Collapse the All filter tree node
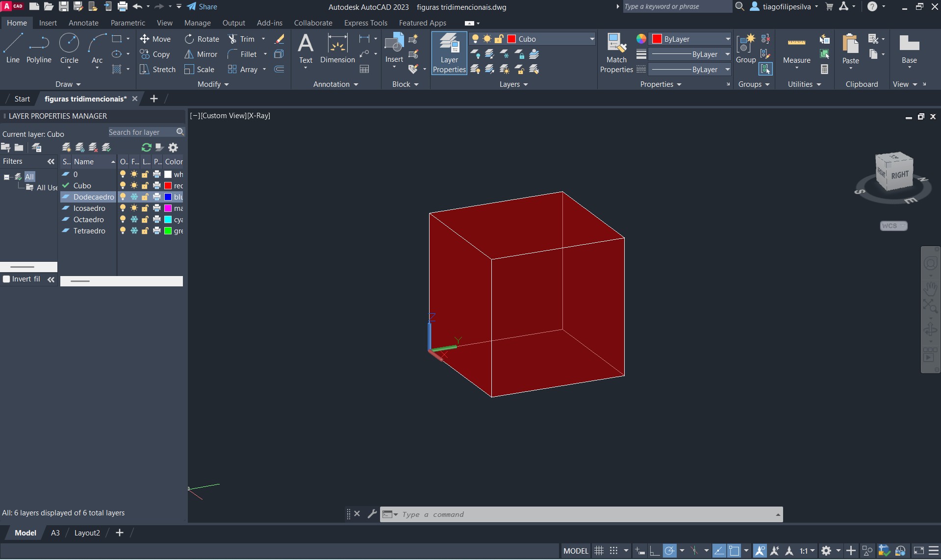941x560 pixels. coord(7,177)
